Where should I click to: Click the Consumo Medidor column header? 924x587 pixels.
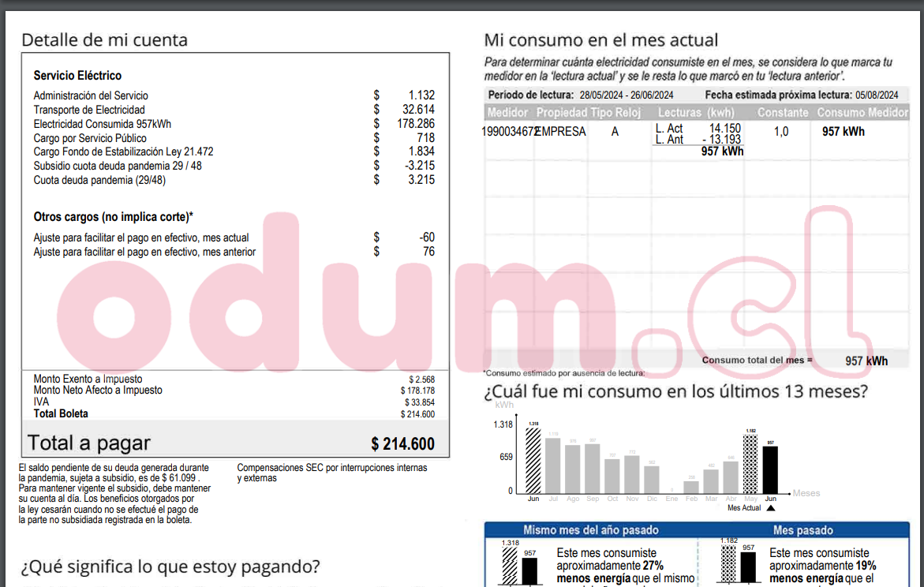pos(862,113)
